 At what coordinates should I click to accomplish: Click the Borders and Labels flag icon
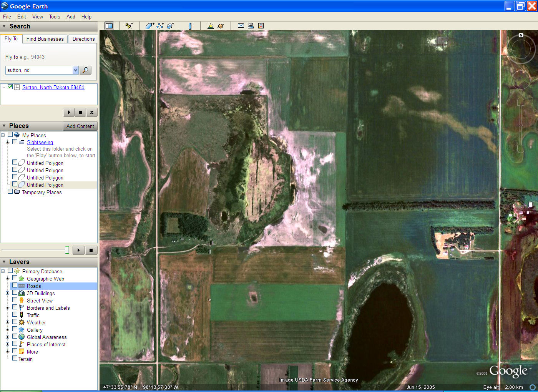(x=22, y=308)
